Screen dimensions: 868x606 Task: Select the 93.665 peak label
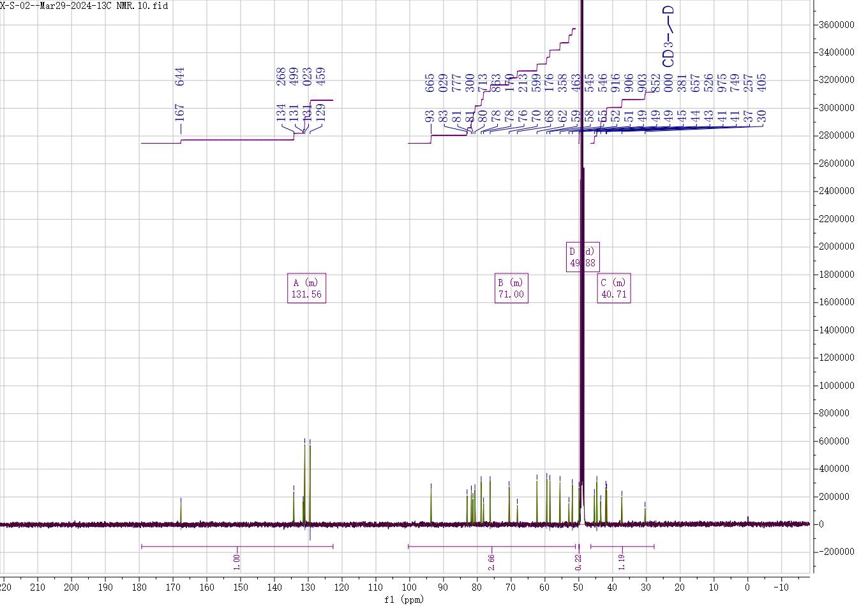[x=430, y=98]
